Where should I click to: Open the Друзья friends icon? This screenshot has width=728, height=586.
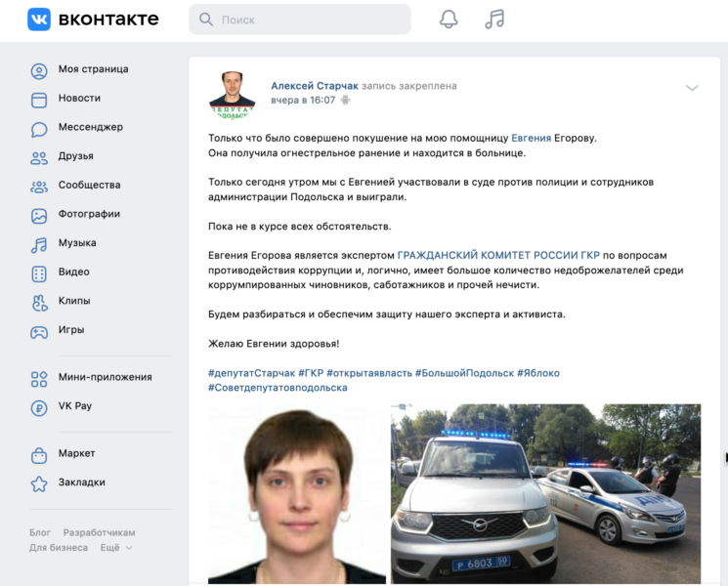coord(39,158)
